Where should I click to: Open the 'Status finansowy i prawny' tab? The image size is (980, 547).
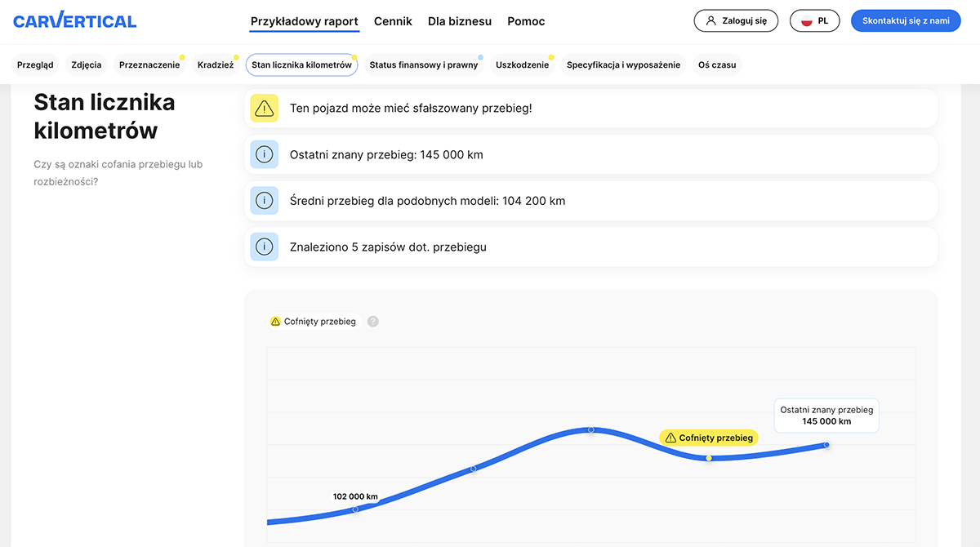423,64
